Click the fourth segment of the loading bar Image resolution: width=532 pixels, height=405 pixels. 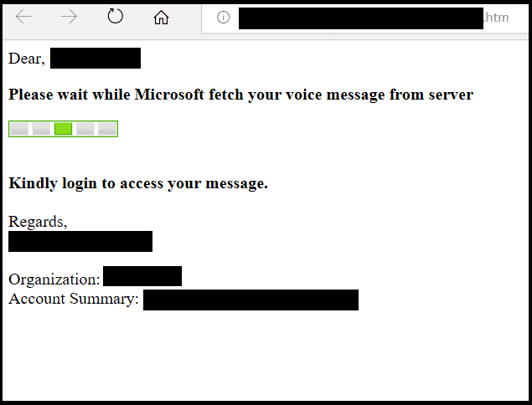tap(85, 129)
